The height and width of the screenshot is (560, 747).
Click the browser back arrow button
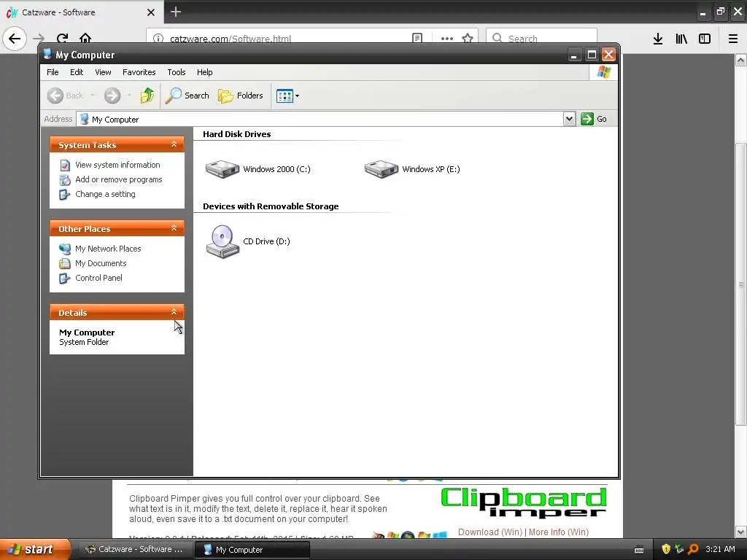pos(15,38)
